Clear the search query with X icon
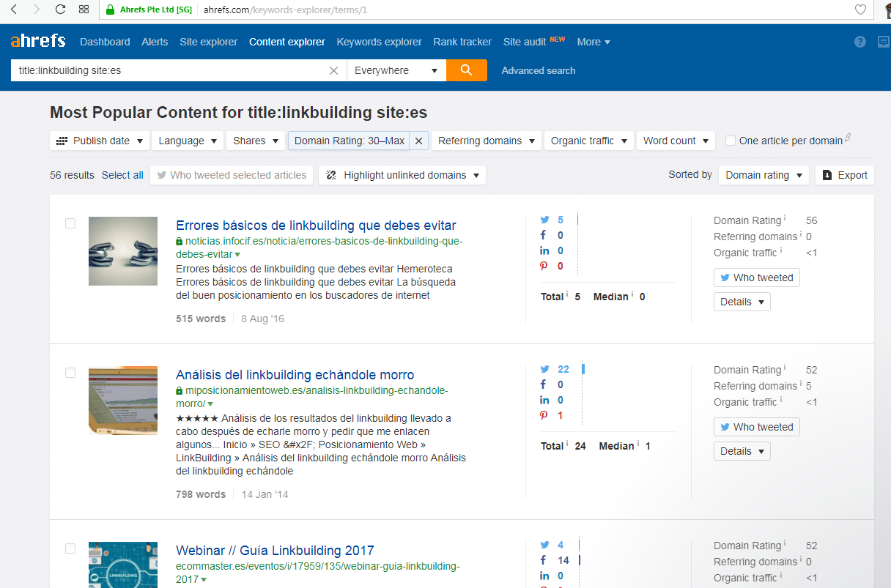Image resolution: width=891 pixels, height=588 pixels. click(333, 70)
